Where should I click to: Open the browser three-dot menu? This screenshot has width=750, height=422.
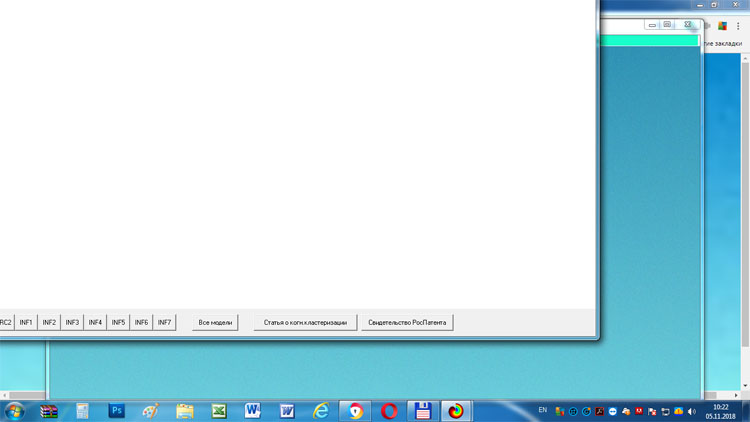click(x=739, y=26)
